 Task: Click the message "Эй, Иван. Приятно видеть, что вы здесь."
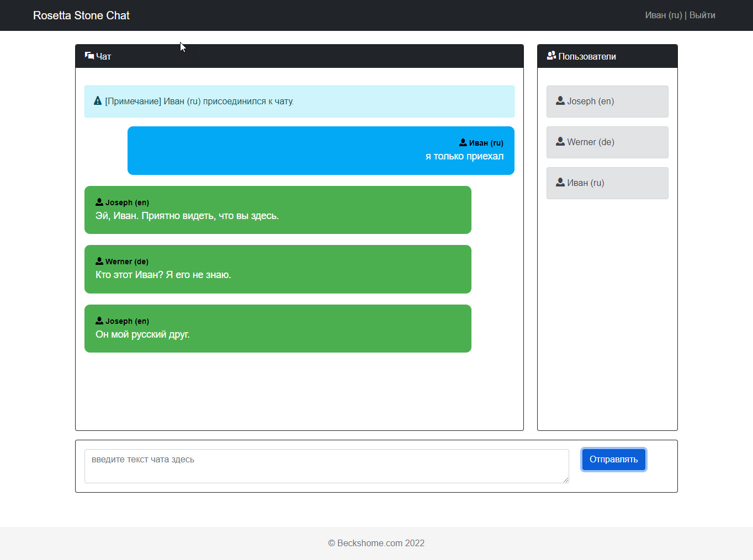click(187, 216)
